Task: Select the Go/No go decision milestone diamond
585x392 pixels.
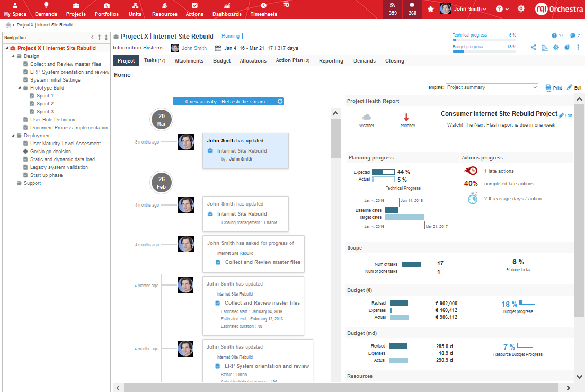Action: point(25,152)
